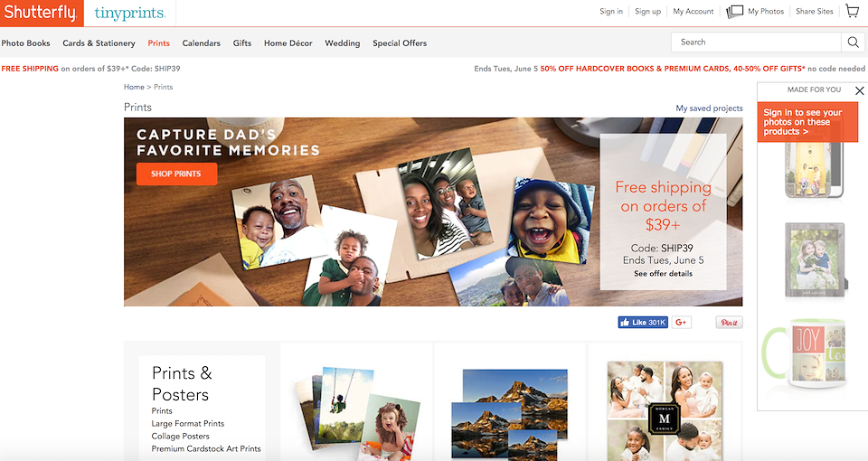Close the Made For You panel
The height and width of the screenshot is (461, 868).
pos(859,90)
